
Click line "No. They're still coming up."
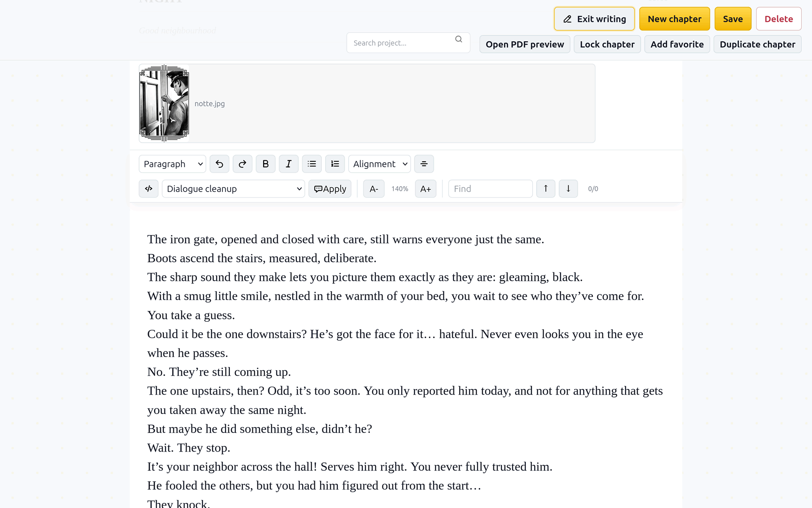coord(219,372)
